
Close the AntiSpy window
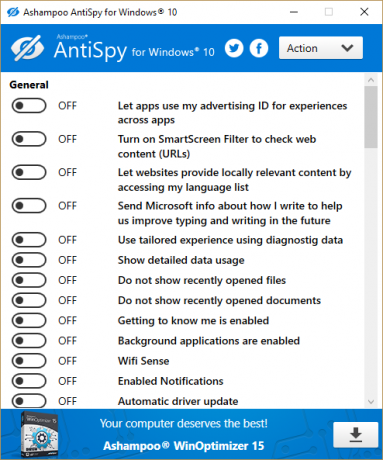364,12
